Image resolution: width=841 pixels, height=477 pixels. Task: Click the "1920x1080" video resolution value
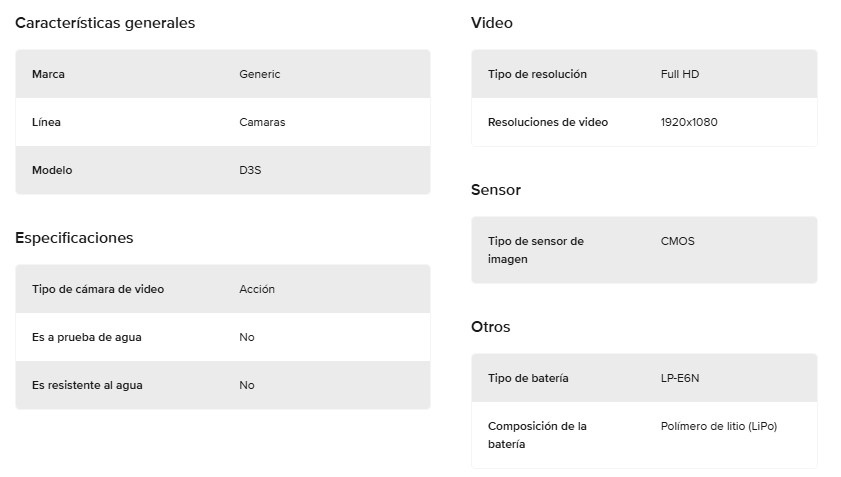tap(689, 122)
